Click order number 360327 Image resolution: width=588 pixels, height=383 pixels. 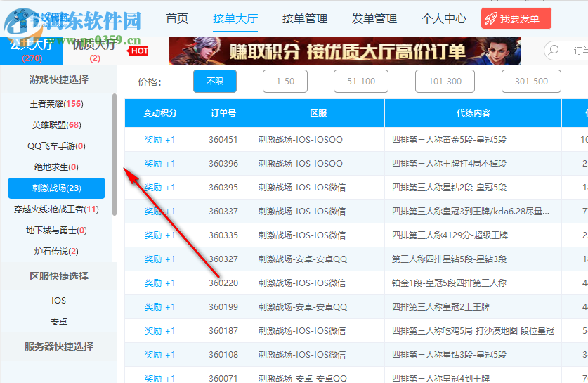click(223, 259)
